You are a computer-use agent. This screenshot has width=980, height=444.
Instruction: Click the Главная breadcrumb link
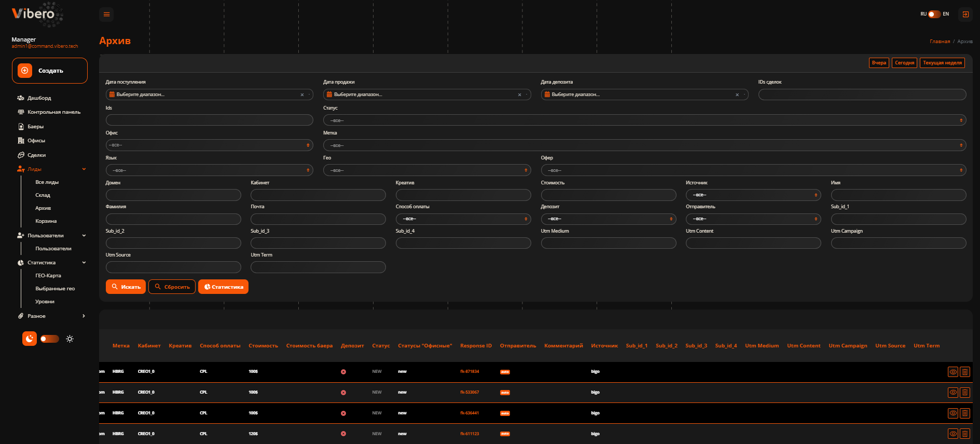(x=940, y=42)
